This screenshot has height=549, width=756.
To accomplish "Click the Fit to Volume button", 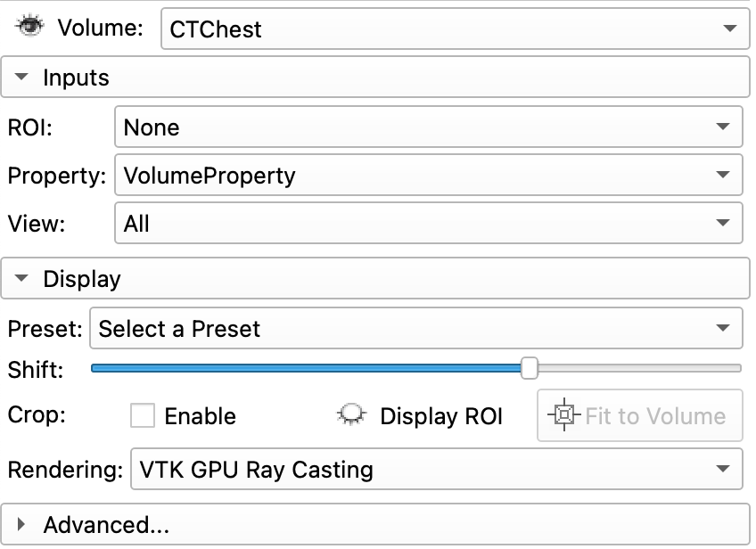I will tap(640, 415).
